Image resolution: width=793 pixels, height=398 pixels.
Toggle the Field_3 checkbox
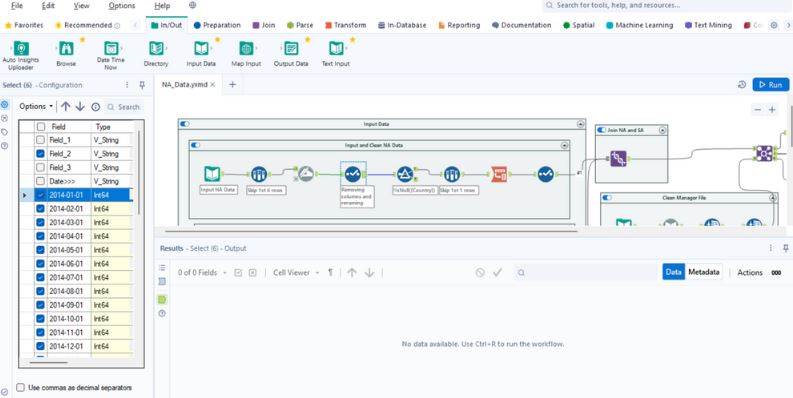point(40,167)
